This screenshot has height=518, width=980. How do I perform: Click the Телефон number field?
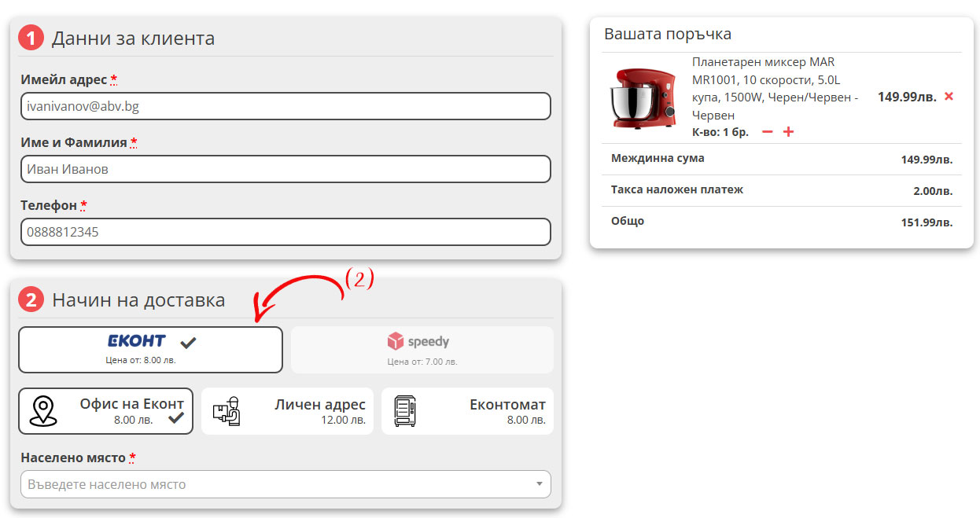[x=285, y=232]
